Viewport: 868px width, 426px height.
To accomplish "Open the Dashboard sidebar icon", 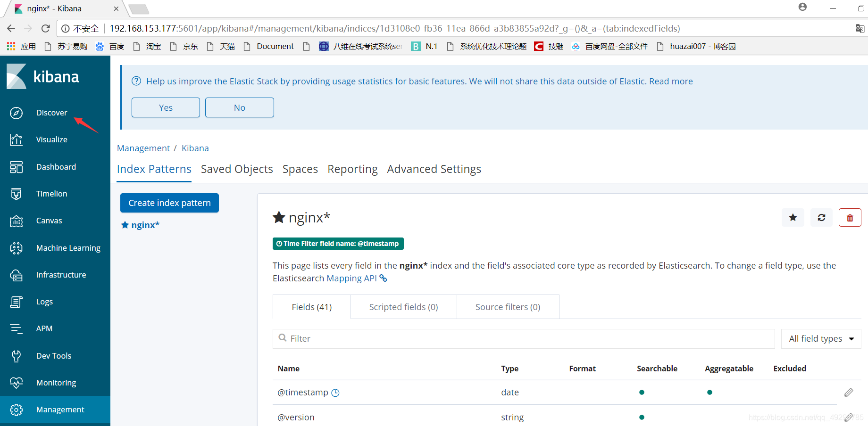I will pos(16,167).
